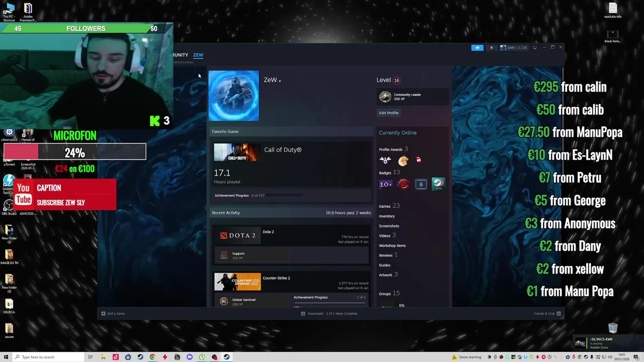The height and width of the screenshot is (362, 644).
Task: Click the red profile award icon
Action: click(419, 160)
